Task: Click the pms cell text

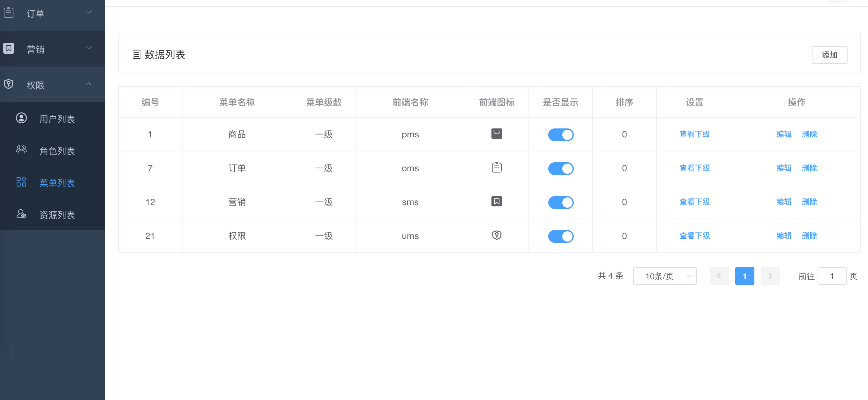Action: [410, 135]
